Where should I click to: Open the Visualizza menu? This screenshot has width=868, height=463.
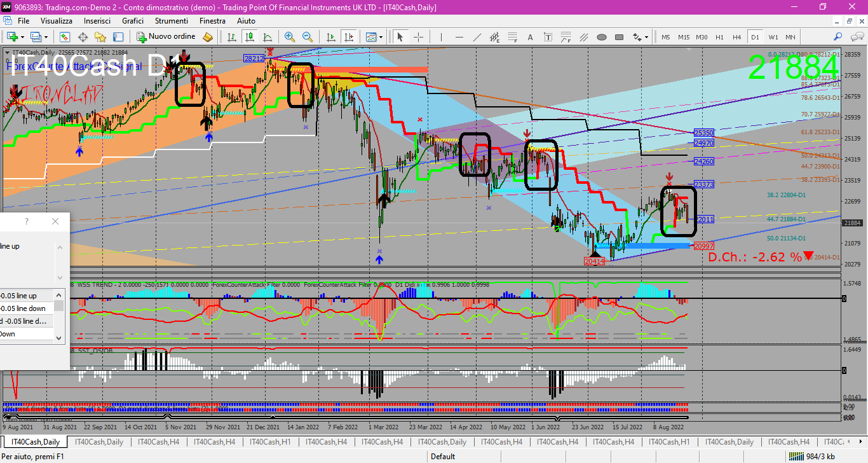click(57, 20)
